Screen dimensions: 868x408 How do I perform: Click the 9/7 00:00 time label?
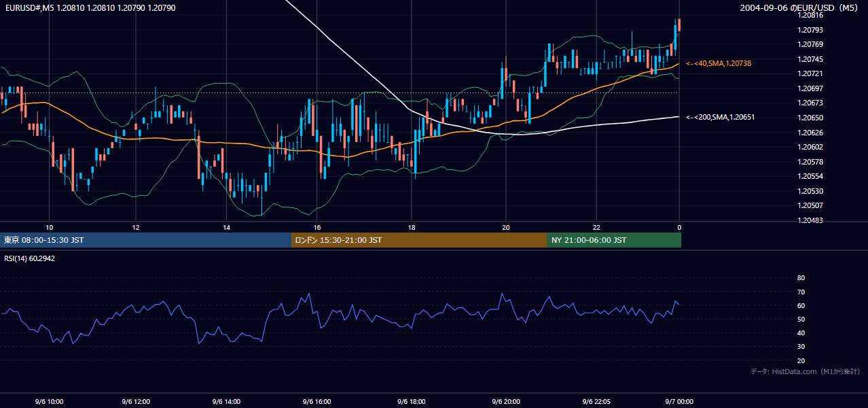(x=679, y=401)
